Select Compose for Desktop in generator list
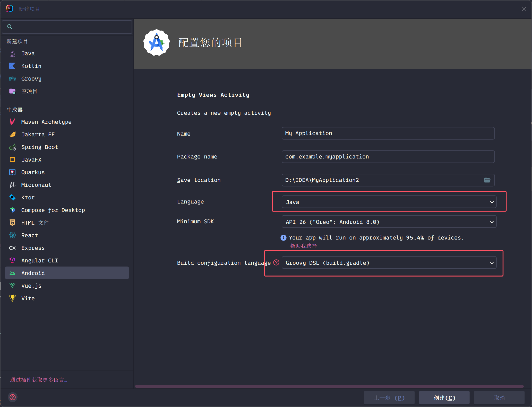 [53, 210]
